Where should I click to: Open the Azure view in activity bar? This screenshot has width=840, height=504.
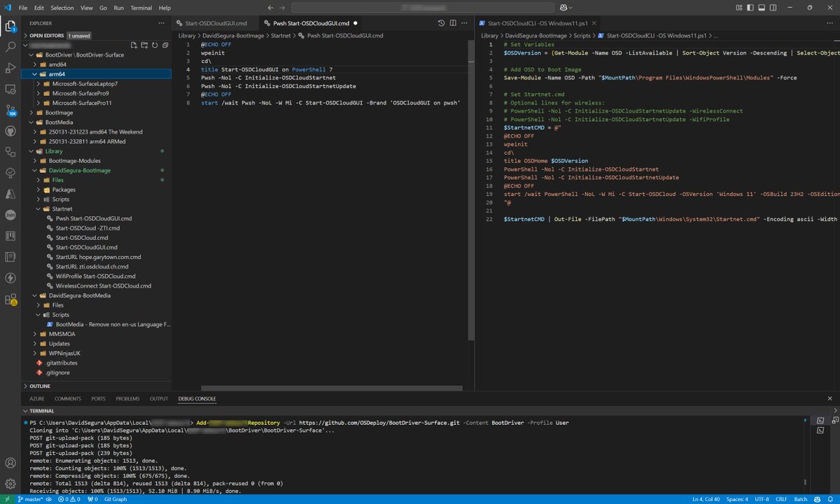tap(10, 194)
